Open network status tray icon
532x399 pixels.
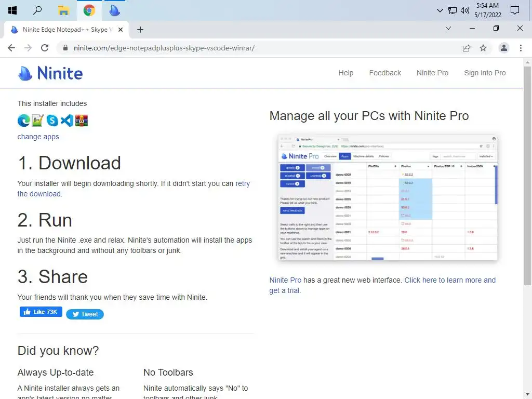[453, 10]
